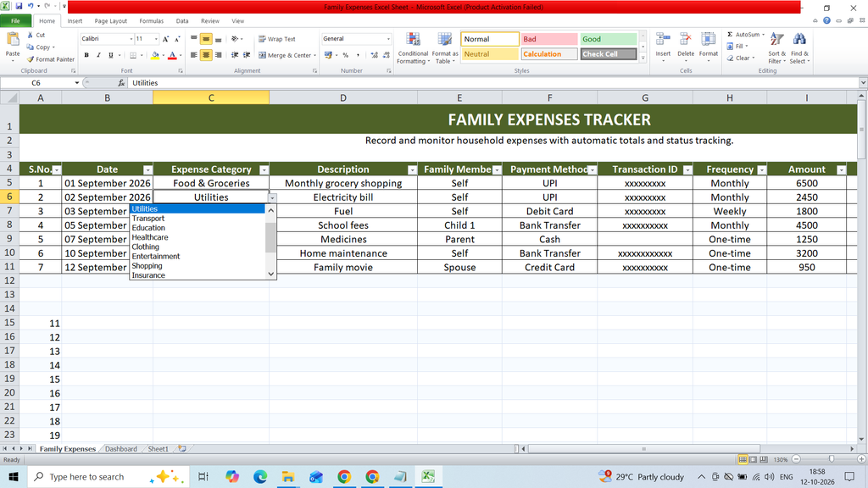This screenshot has height=488, width=868.
Task: Open the General number format dropdown
Action: [x=388, y=39]
